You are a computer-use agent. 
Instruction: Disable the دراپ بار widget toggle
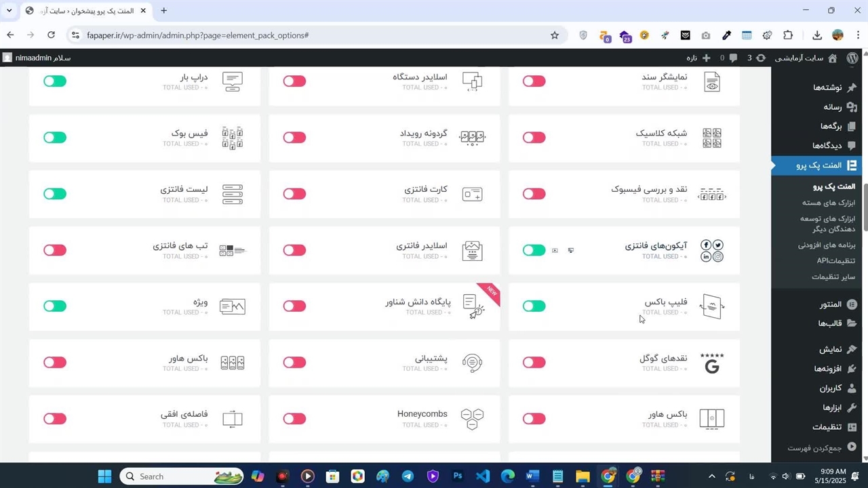click(x=55, y=81)
